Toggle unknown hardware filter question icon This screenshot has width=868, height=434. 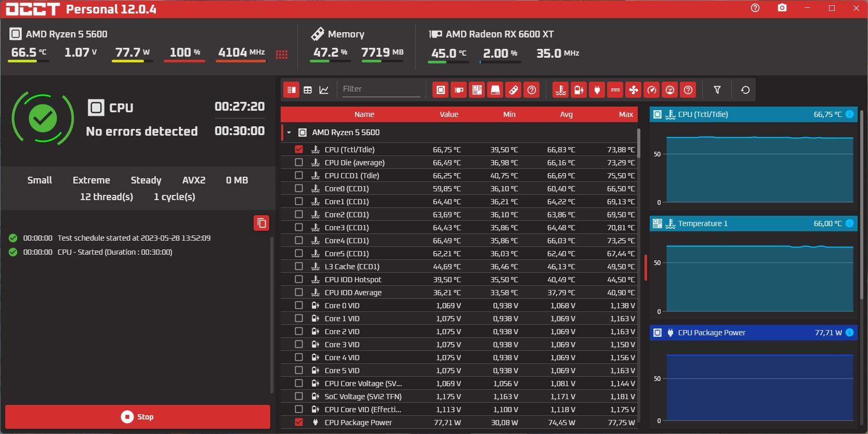[532, 90]
